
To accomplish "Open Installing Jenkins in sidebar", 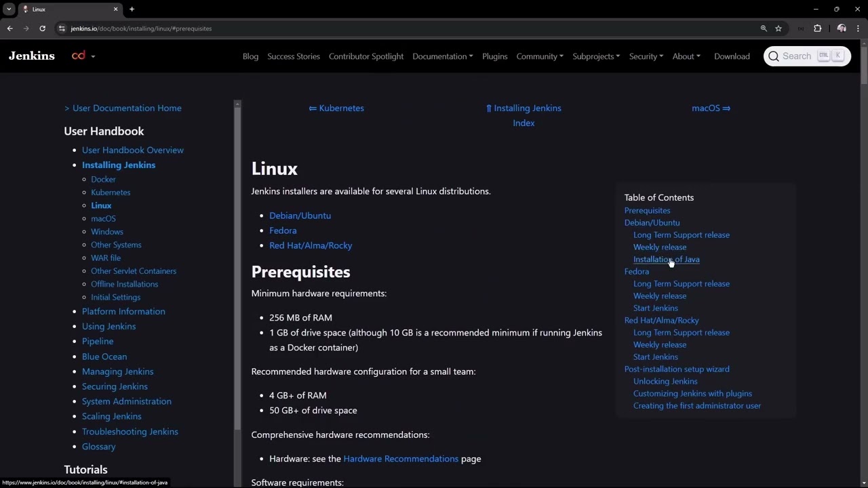I will tap(119, 165).
